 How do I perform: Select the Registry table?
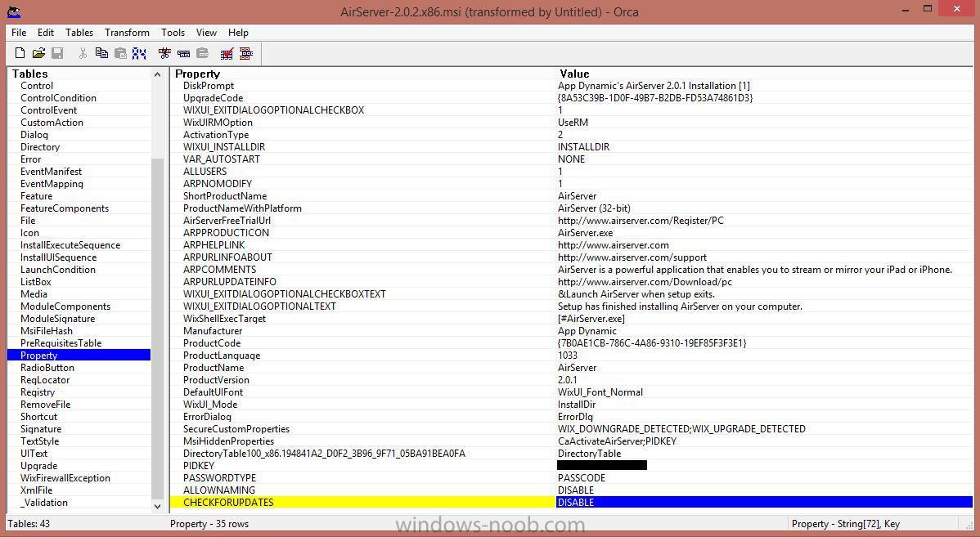pos(38,392)
